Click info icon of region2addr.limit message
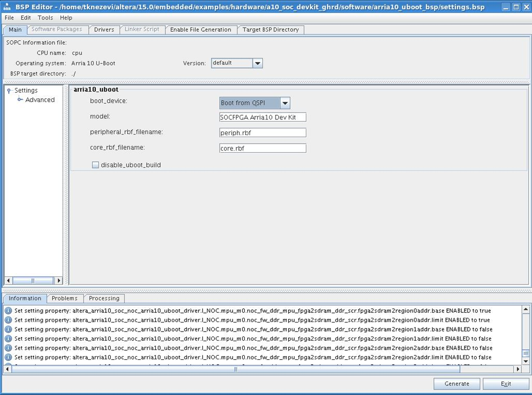Viewport: 532px width, 395px height. [9, 357]
